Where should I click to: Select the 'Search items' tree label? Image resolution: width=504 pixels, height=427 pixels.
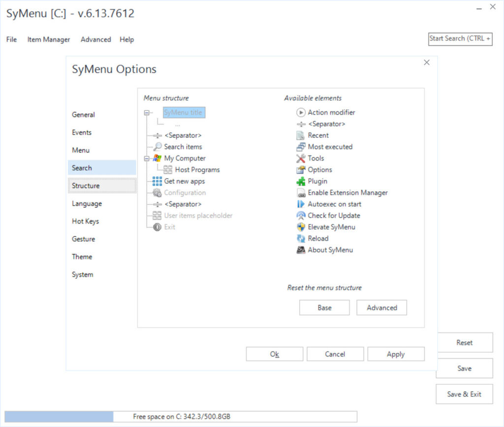[183, 147]
